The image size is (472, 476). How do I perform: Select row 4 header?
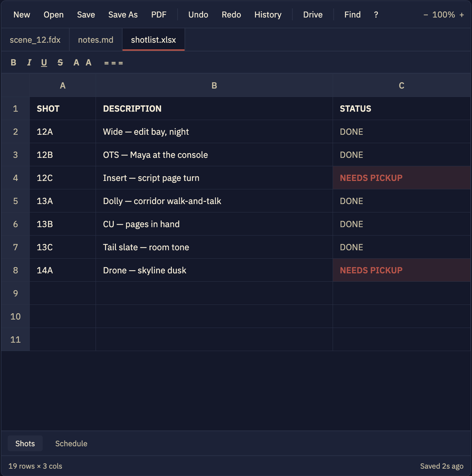coord(15,178)
